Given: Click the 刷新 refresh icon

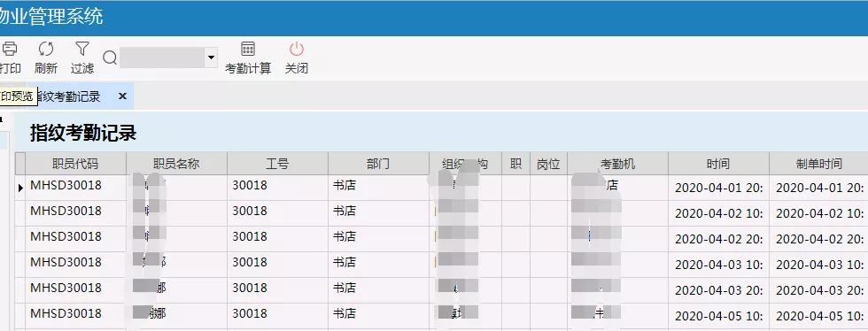Looking at the screenshot, I should pos(46,50).
